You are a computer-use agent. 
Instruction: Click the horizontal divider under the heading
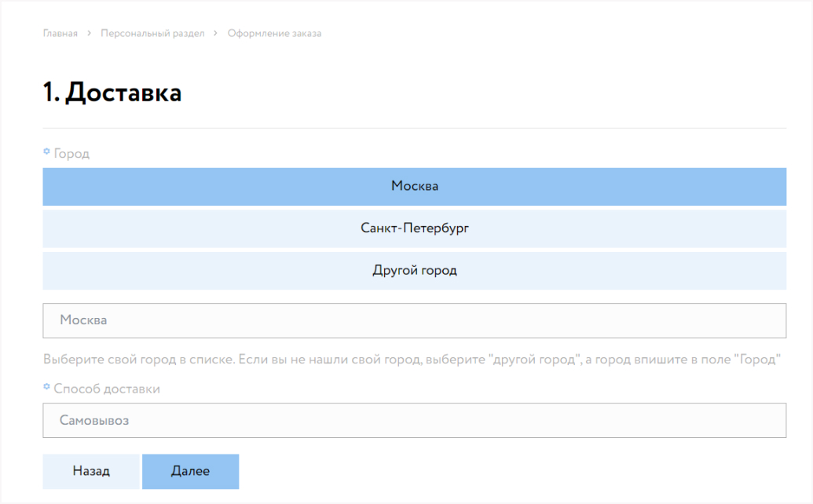(x=414, y=128)
